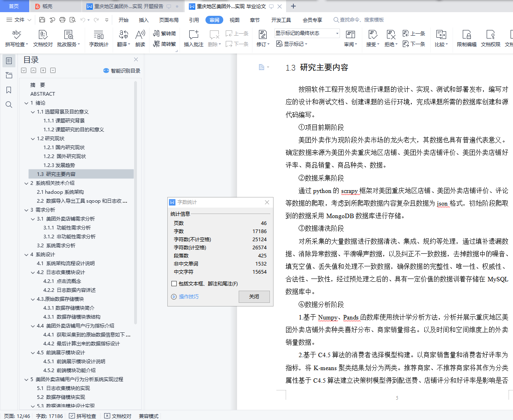Click 接受 to accept change
The width and height of the screenshot is (513, 420).
(x=373, y=39)
